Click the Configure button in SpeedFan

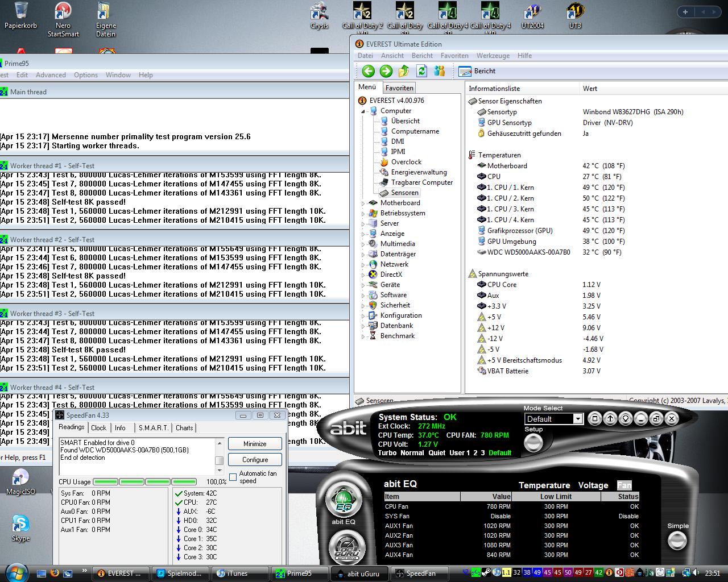pos(255,459)
